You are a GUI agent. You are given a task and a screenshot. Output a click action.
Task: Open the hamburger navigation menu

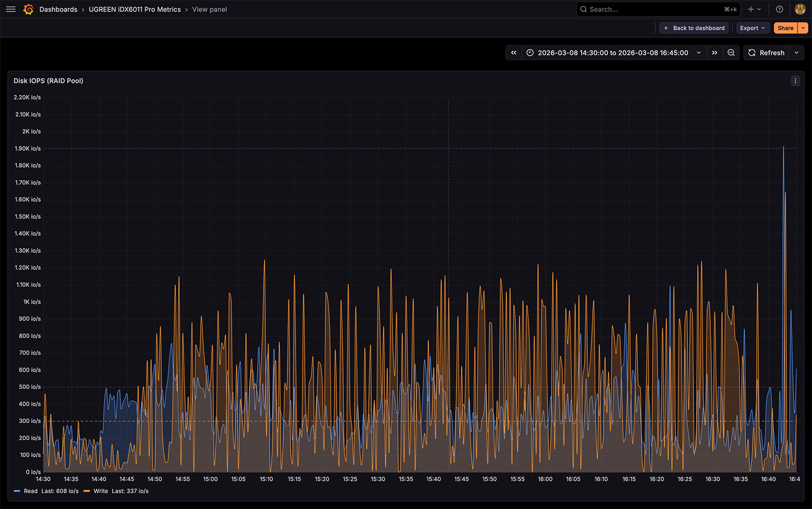click(11, 9)
